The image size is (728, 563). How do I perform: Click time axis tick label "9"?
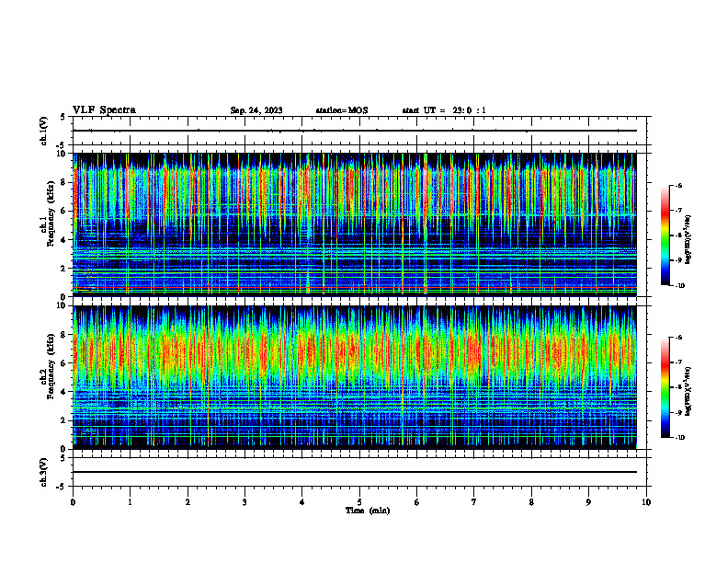pos(588,502)
